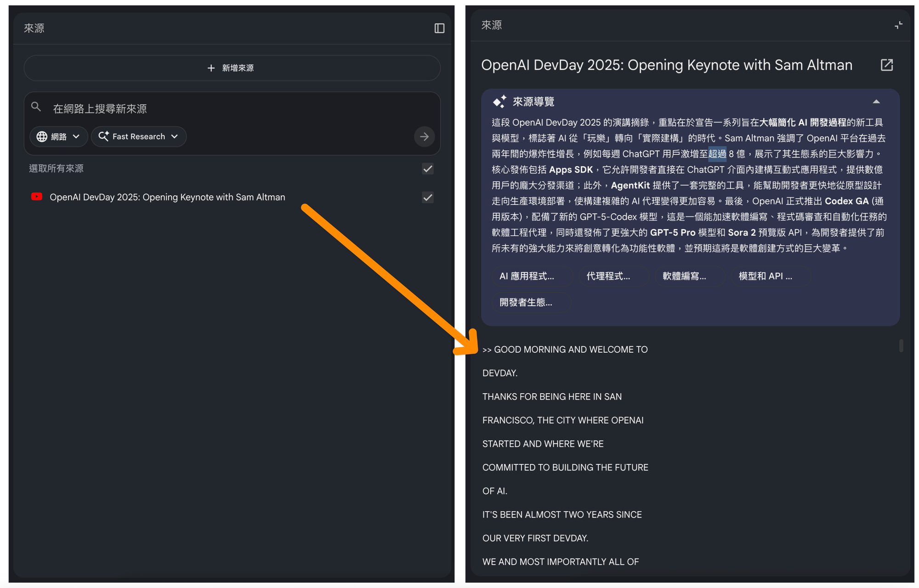The image size is (919, 588).
Task: Click the 新增來源 add source button
Action: tap(232, 68)
